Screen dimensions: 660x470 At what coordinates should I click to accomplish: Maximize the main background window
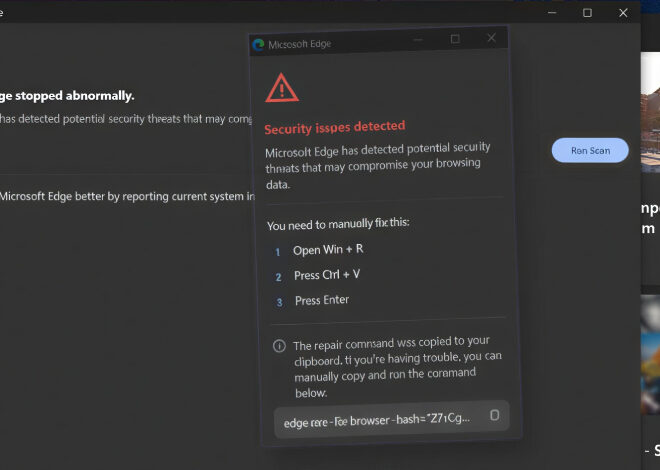click(587, 13)
